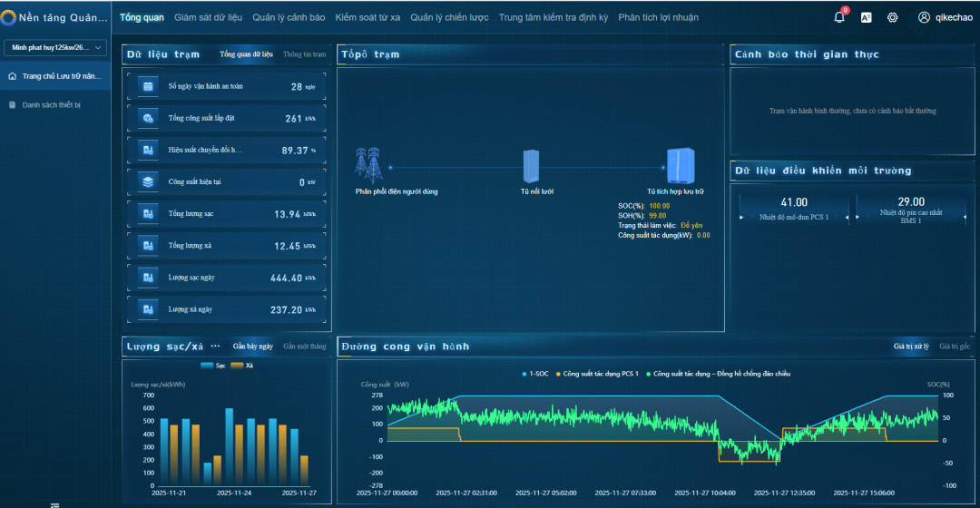This screenshot has height=508, width=980.
Task: Select the Tủ nối lưới cabinet icon
Action: click(x=531, y=167)
